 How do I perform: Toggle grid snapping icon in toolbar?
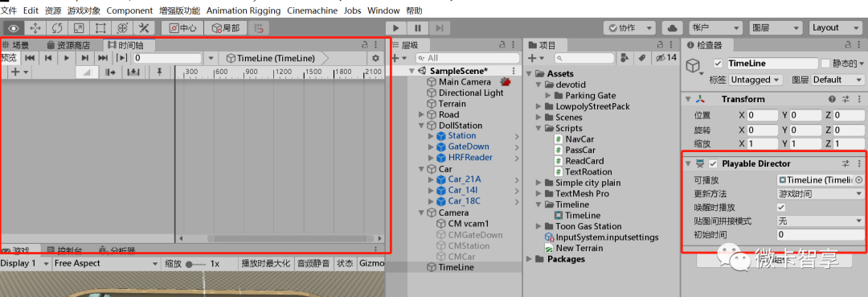coord(259,27)
